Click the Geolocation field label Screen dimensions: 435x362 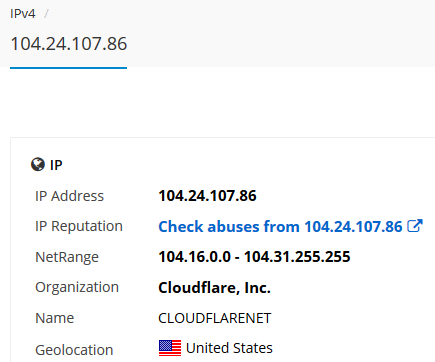coord(74,350)
